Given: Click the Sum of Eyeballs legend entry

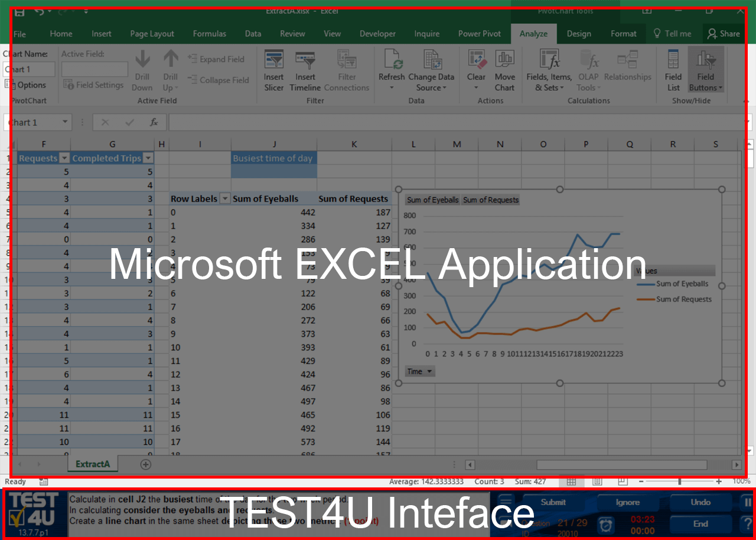Looking at the screenshot, I should [x=673, y=284].
